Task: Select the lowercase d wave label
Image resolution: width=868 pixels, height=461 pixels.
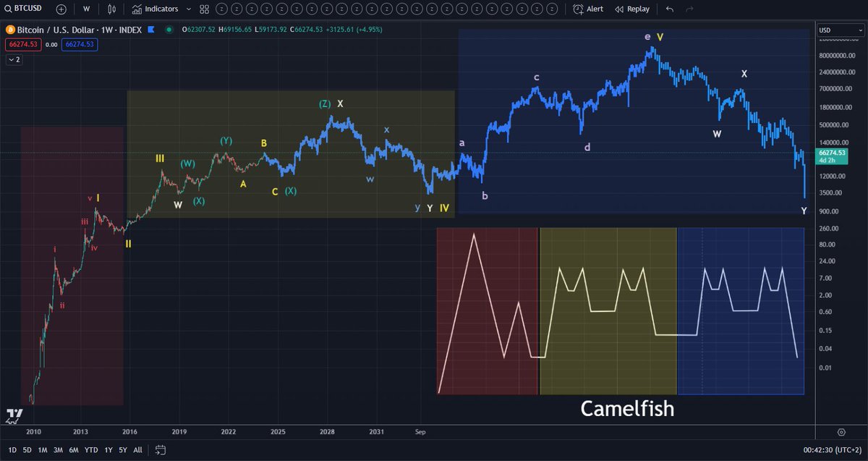Action: tap(587, 147)
